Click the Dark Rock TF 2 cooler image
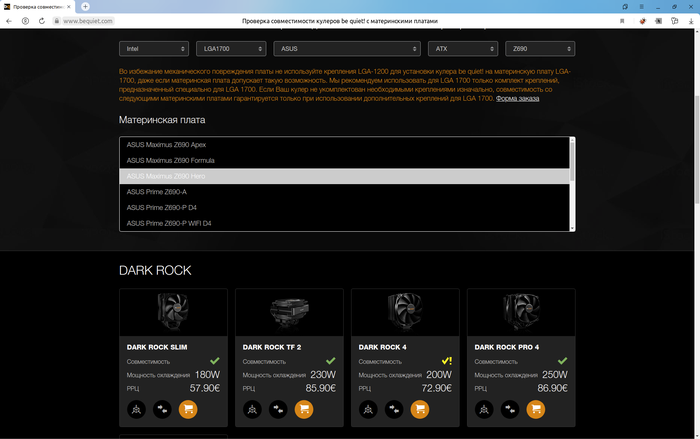700x439 pixels. [289, 312]
